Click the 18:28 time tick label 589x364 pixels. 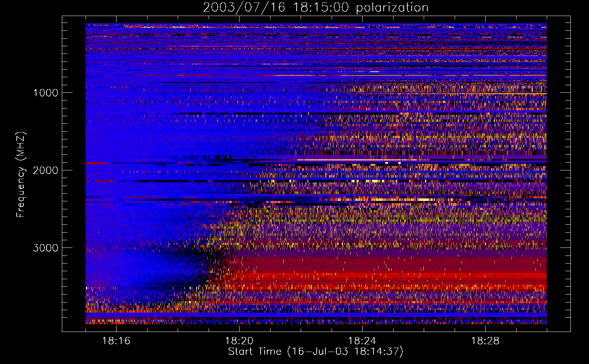click(x=485, y=341)
